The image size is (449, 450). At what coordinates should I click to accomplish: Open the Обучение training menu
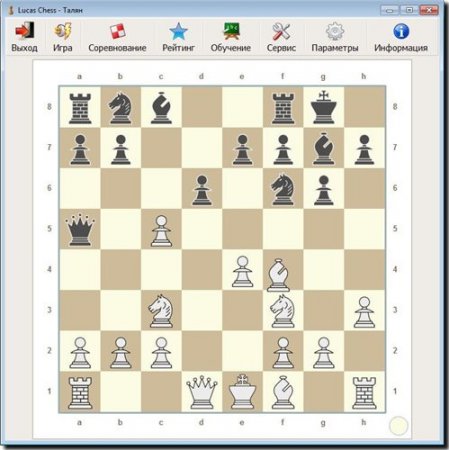point(231,37)
